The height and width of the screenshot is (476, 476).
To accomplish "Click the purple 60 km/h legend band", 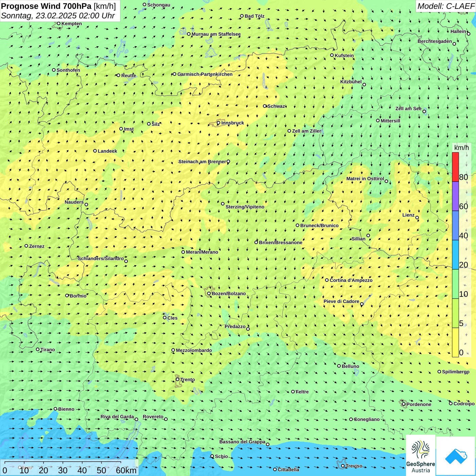I will 455,196.
